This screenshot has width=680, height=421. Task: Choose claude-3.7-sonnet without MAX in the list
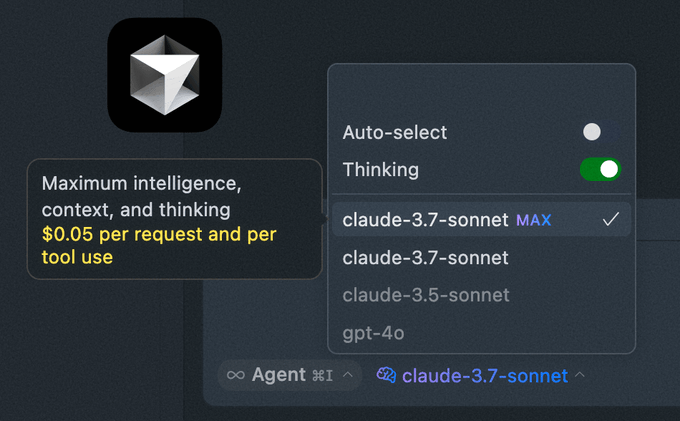point(426,258)
